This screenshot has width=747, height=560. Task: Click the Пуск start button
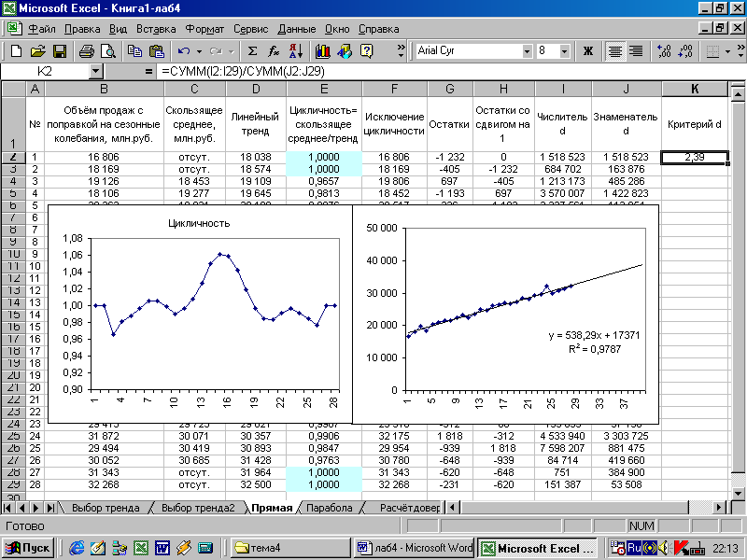[x=29, y=548]
